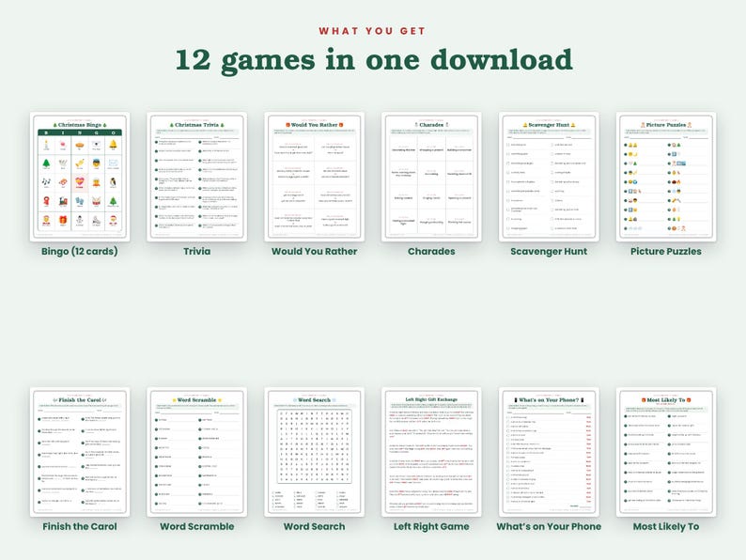
Task: Open the Most Likely To sheet thumbnail
Action: tap(666, 452)
